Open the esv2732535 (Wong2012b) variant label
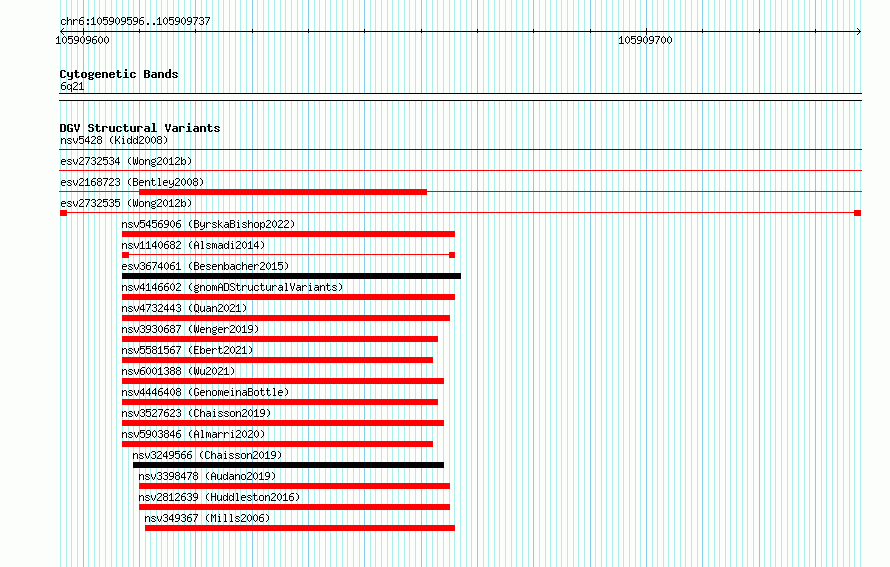This screenshot has width=890, height=567. [126, 203]
